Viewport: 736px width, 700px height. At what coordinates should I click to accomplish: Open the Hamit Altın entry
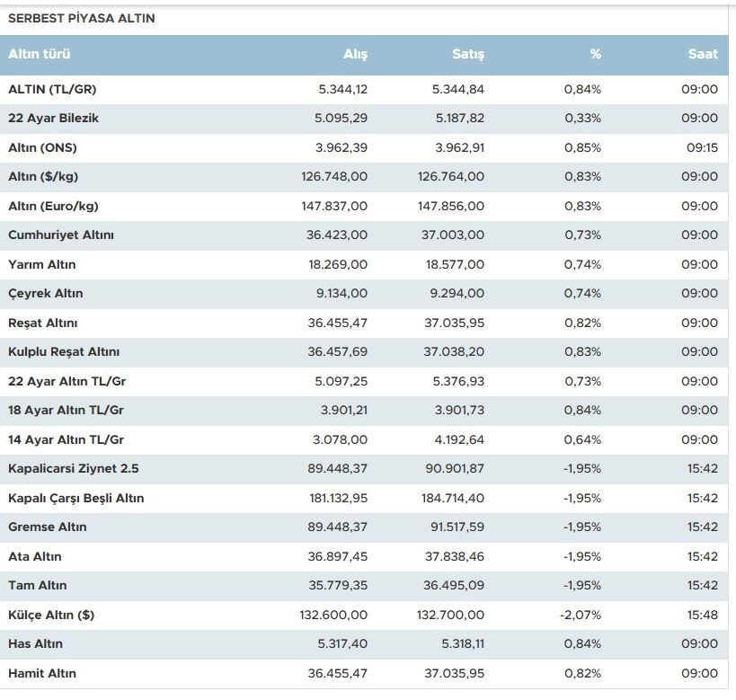pos(364,674)
